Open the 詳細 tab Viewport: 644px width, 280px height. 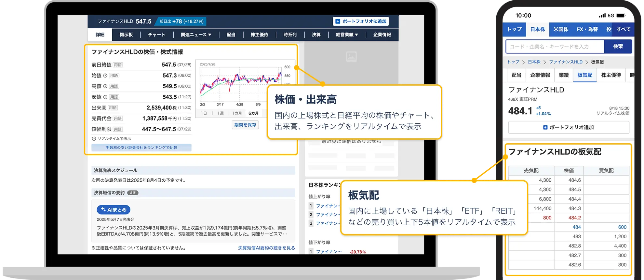pyautogui.click(x=100, y=35)
